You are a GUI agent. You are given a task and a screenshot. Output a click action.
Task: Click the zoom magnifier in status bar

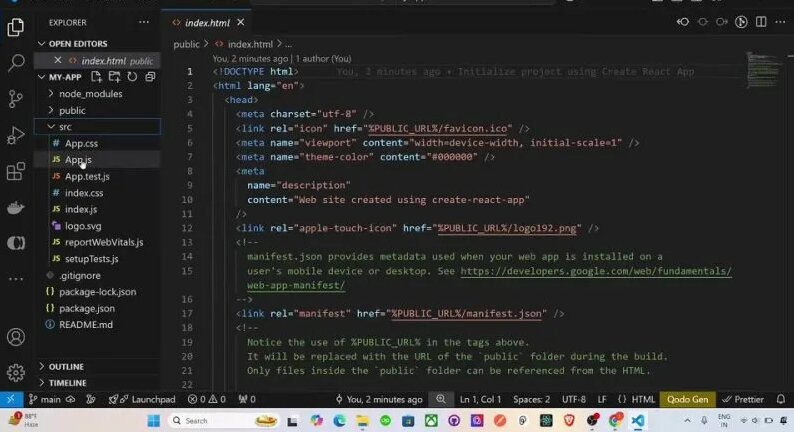click(x=441, y=399)
